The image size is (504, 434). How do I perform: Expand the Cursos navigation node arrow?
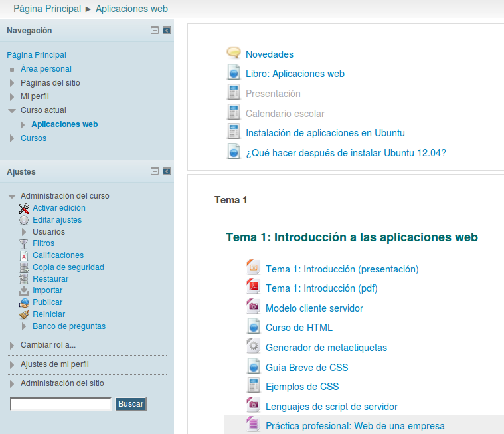point(12,138)
